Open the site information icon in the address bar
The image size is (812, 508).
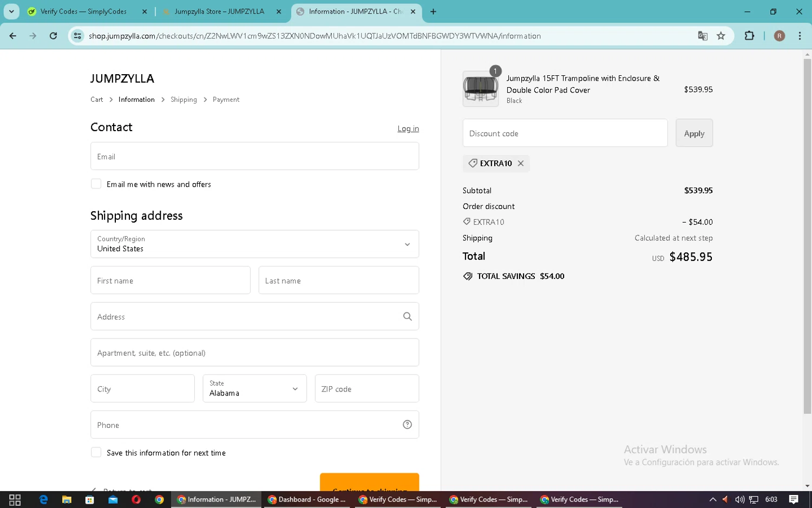[x=78, y=36]
